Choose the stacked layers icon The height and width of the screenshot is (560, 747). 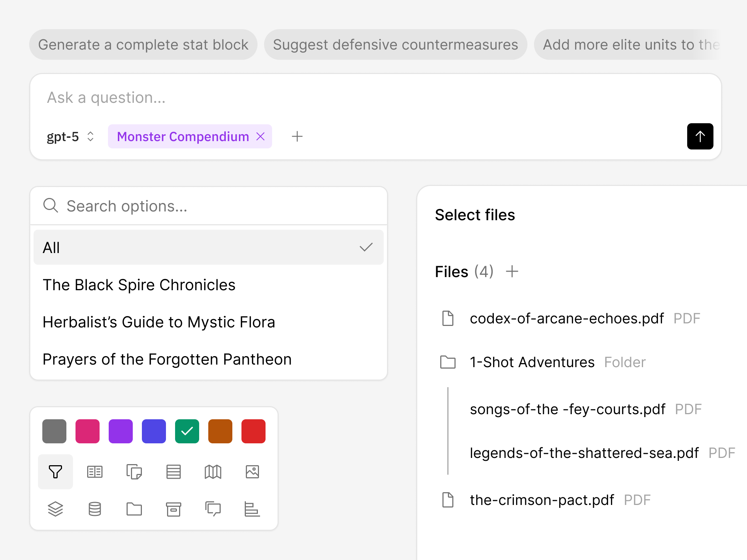[x=55, y=509]
